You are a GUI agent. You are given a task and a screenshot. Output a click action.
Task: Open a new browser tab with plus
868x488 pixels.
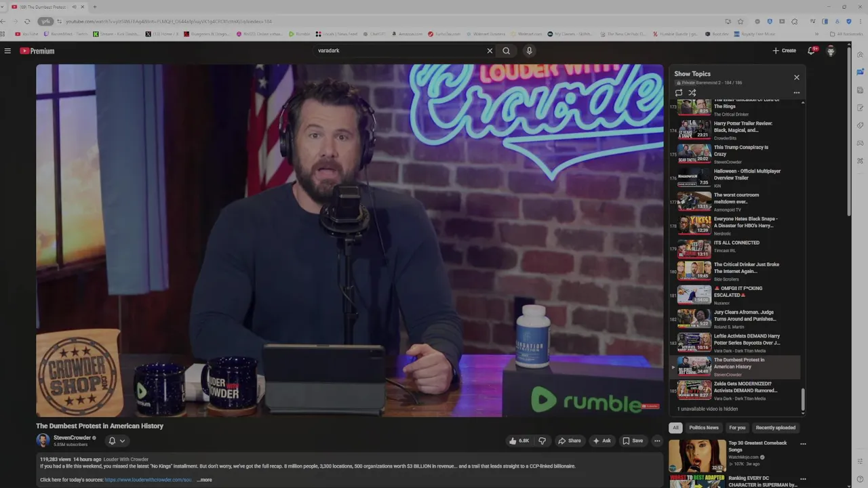coord(94,7)
